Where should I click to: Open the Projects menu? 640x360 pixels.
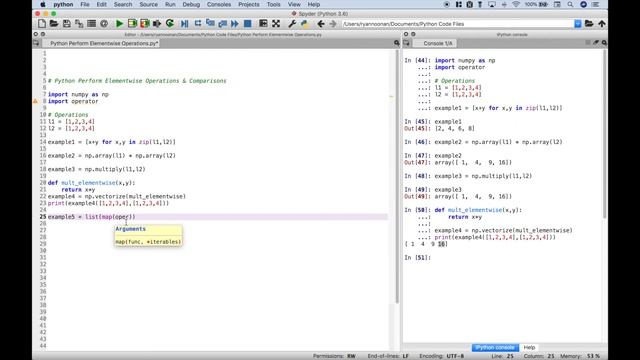click(x=249, y=4)
